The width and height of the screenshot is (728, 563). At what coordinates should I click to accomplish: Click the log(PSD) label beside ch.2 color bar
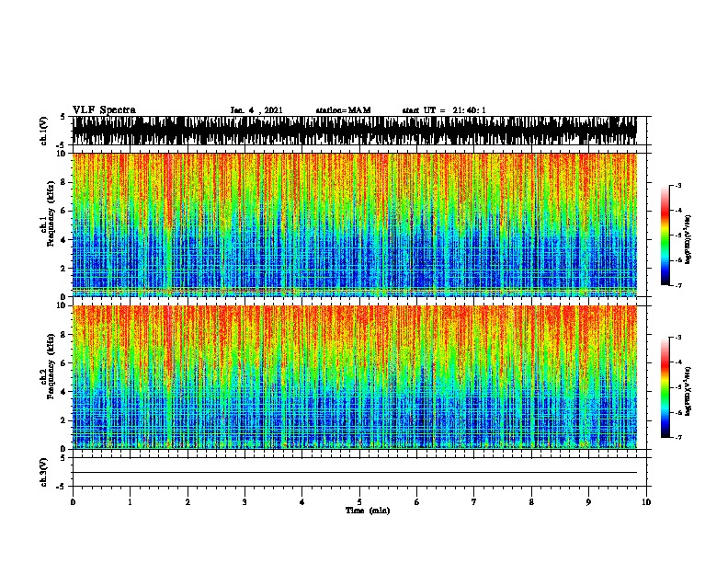pyautogui.click(x=688, y=392)
